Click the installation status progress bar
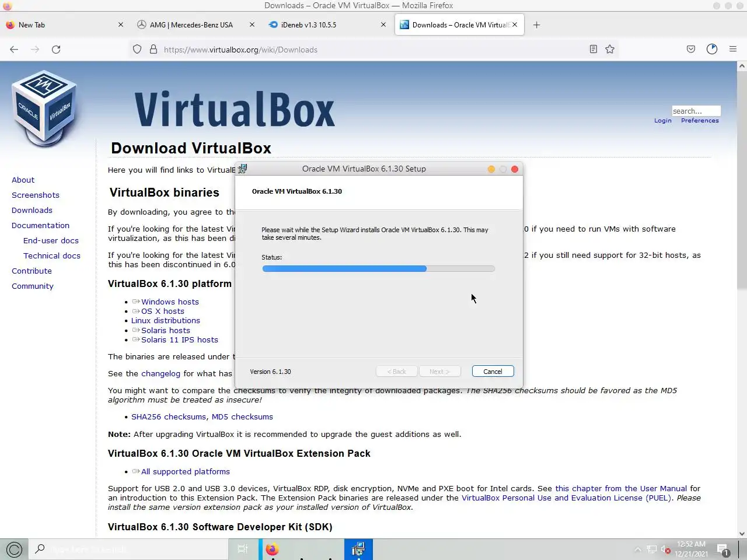Viewport: 747px width, 560px height. pos(378,269)
